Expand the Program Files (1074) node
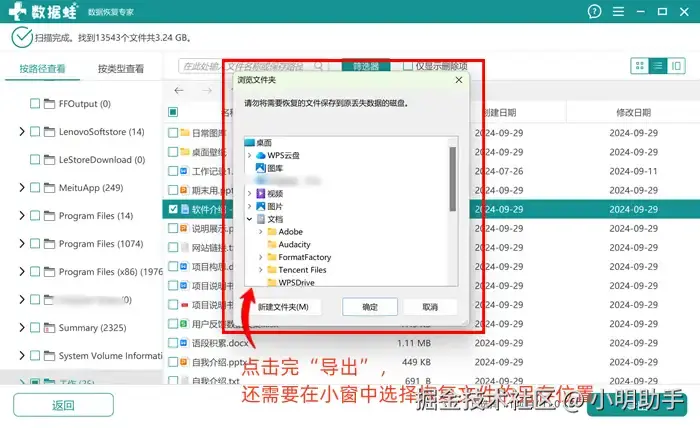Viewport: 700px width, 428px height. point(21,244)
